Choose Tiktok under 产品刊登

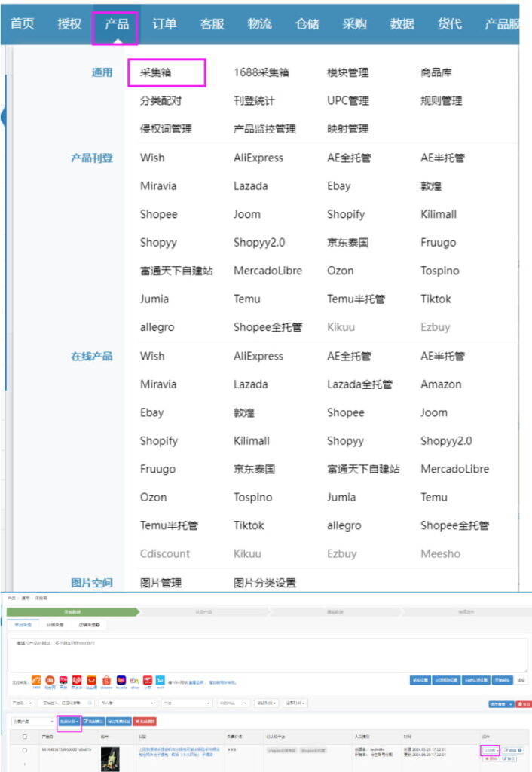click(x=436, y=299)
